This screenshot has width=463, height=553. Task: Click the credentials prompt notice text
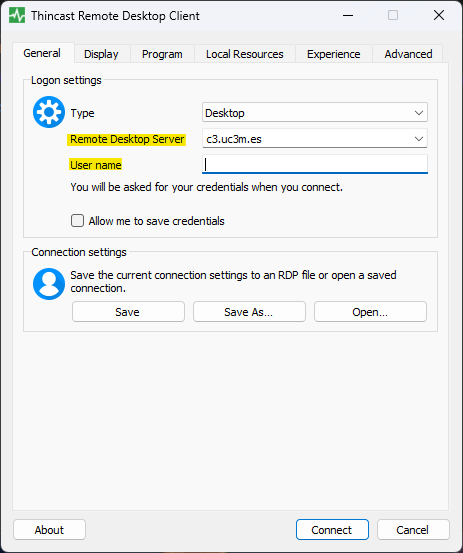pos(207,187)
